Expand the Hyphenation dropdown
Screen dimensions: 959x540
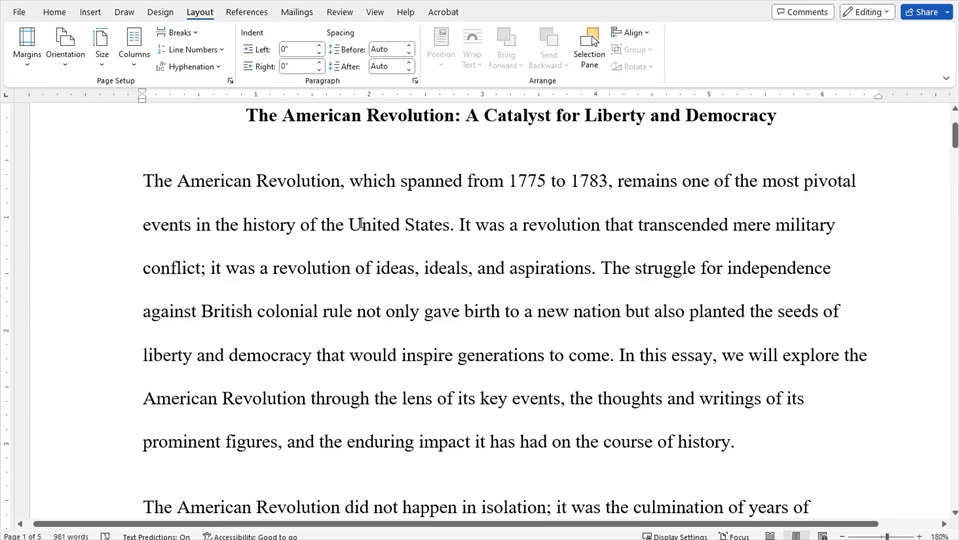pyautogui.click(x=189, y=66)
